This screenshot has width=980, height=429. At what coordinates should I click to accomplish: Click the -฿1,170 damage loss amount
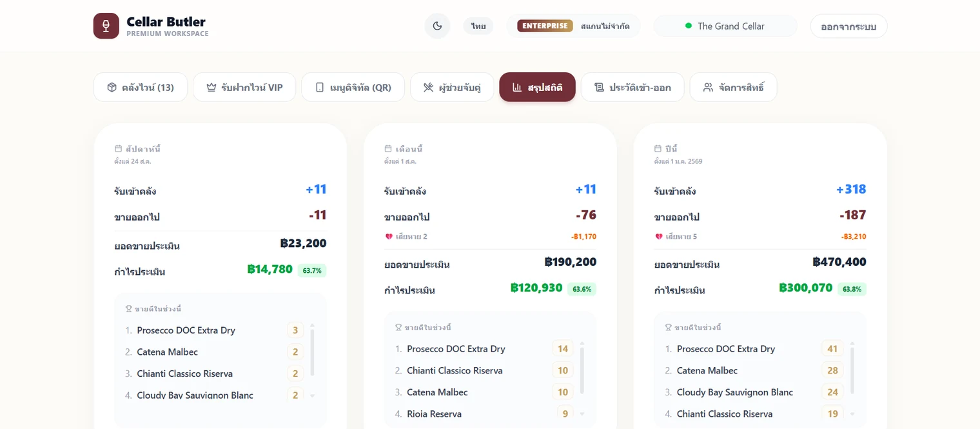tap(583, 237)
